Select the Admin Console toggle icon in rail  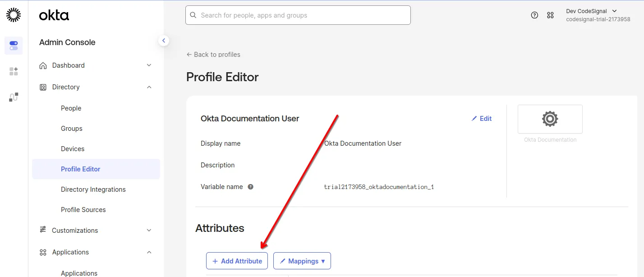14,46
